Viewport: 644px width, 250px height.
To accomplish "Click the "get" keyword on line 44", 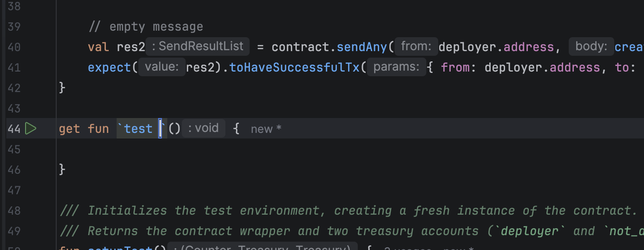I will 69,129.
